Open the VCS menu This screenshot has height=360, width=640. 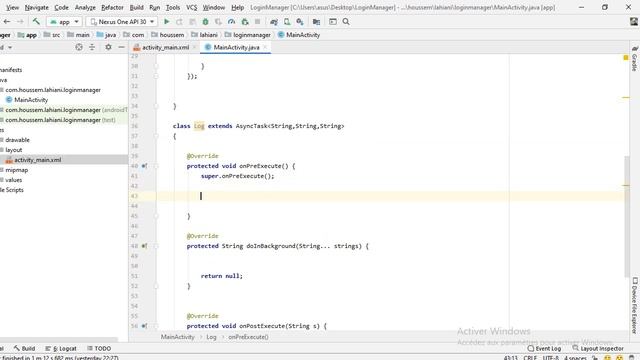click(191, 7)
